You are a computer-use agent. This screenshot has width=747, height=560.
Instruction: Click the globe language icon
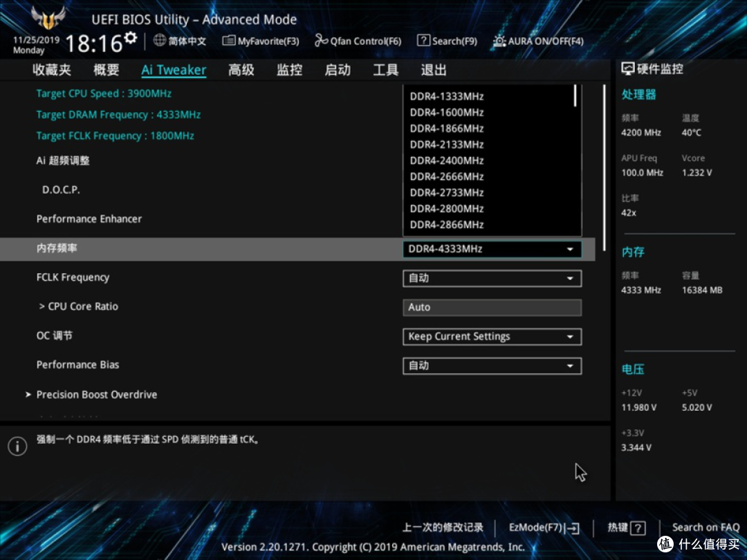(160, 41)
